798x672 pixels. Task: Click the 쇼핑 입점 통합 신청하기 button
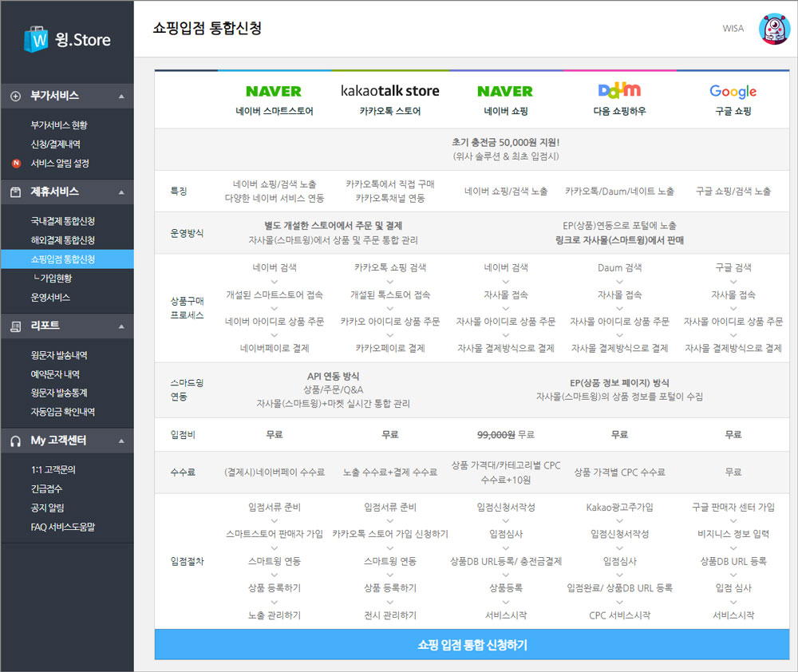472,645
